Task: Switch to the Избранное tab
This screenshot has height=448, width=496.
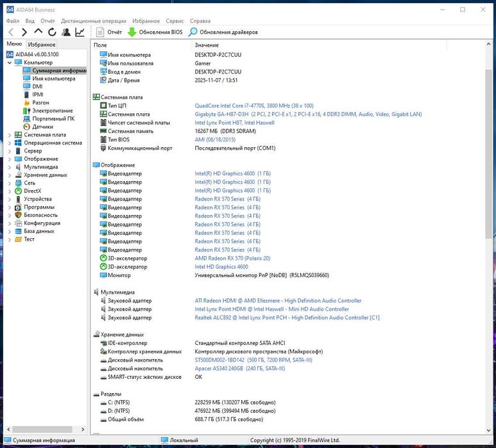Action: coord(42,45)
